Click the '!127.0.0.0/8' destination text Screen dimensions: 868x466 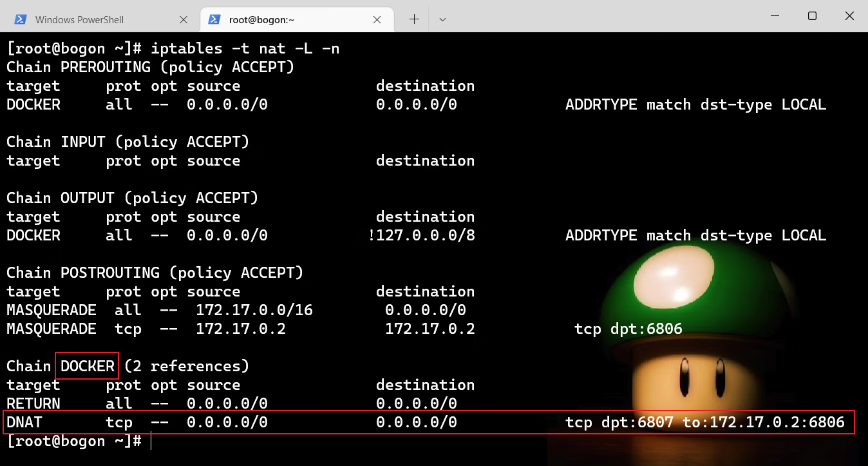422,235
